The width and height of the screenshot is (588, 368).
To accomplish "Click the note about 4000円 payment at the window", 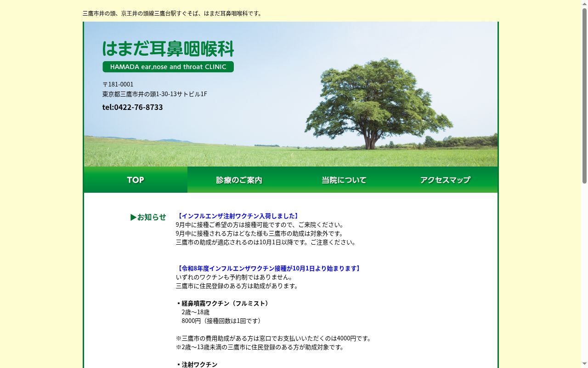I will pos(273,338).
